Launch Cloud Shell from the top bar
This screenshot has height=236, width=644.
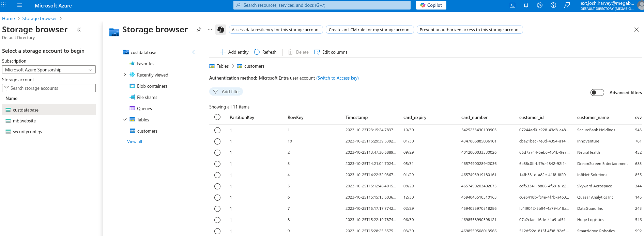click(512, 5)
